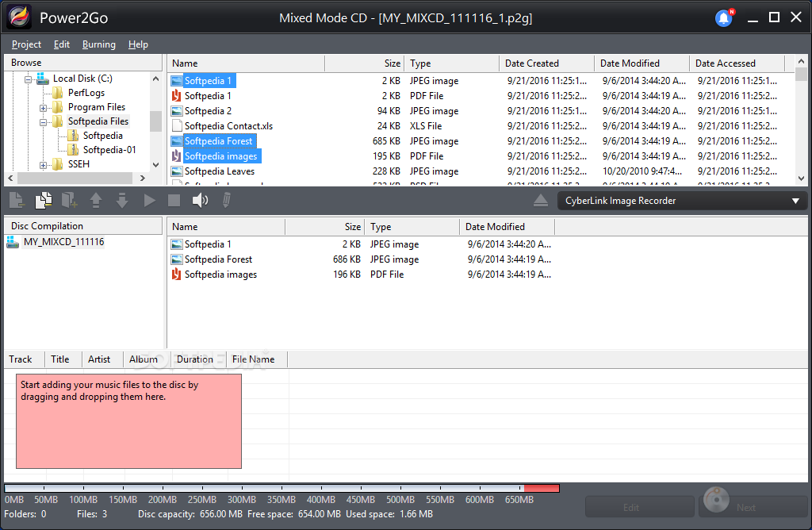Open the Burning menu
Screen dimensions: 812x530
coord(99,44)
